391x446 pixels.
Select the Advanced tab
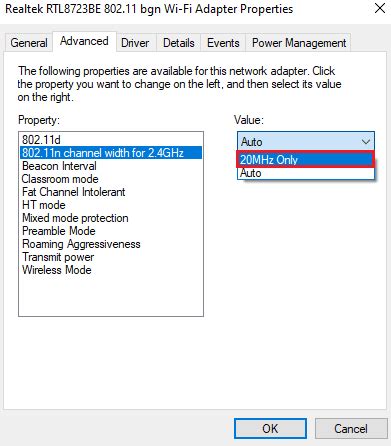[84, 41]
